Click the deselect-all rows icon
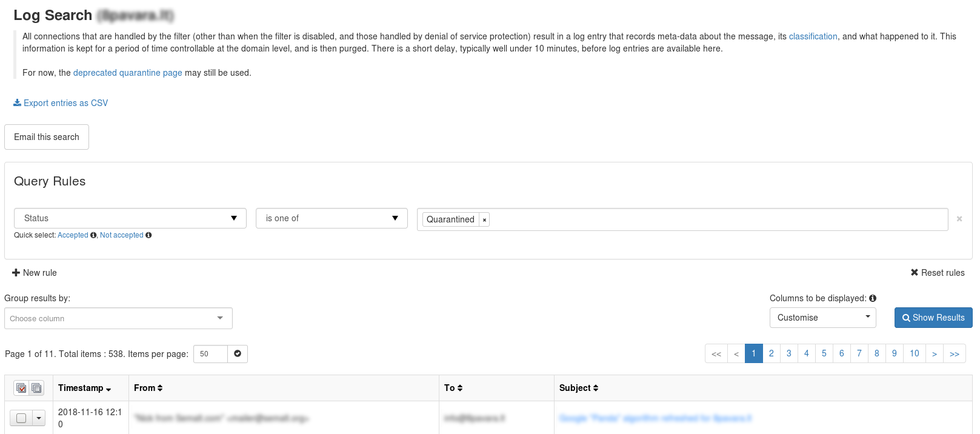 (x=36, y=388)
